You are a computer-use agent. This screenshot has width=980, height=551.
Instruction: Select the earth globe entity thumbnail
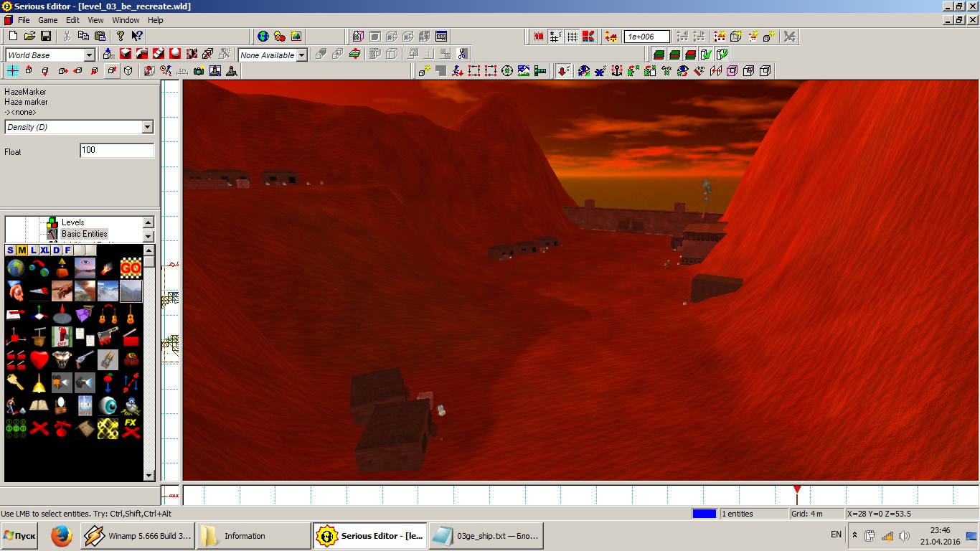[16, 268]
